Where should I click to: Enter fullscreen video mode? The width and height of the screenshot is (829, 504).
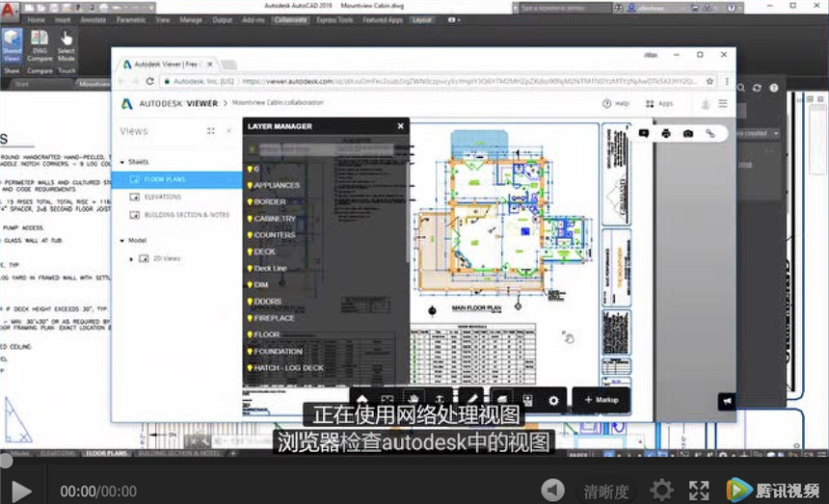coord(699,491)
